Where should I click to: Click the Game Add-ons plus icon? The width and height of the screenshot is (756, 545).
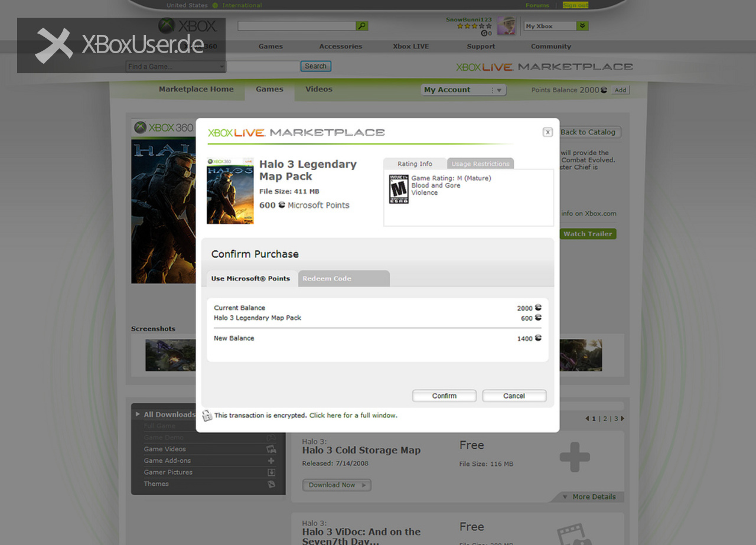pyautogui.click(x=271, y=461)
